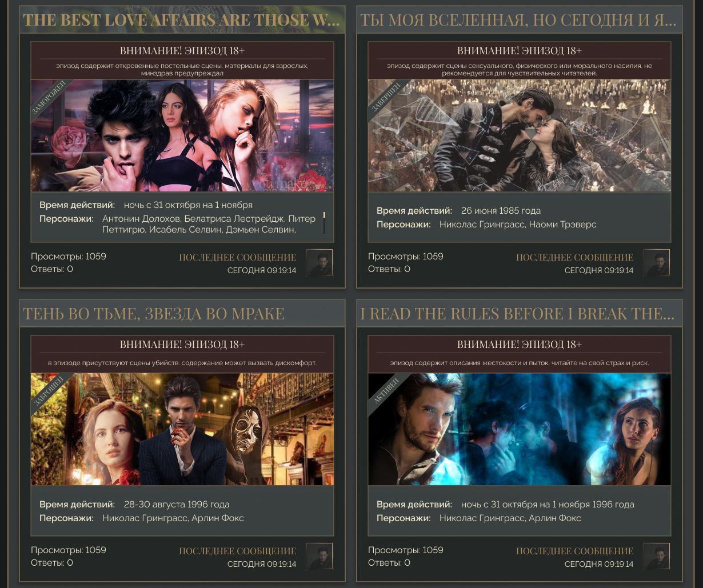The width and height of the screenshot is (703, 588).
Task: Click the warning "в эпизоде присутствуют сцены убийств"
Action: click(x=182, y=363)
